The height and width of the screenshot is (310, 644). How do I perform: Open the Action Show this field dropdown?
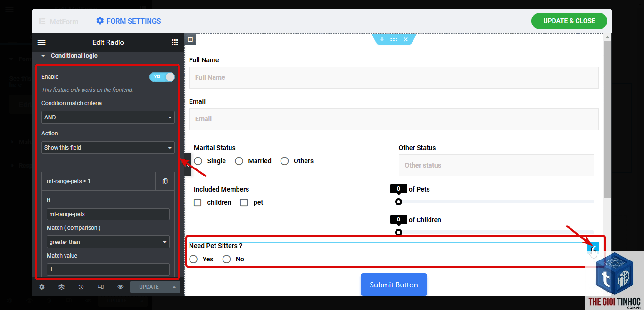click(108, 148)
